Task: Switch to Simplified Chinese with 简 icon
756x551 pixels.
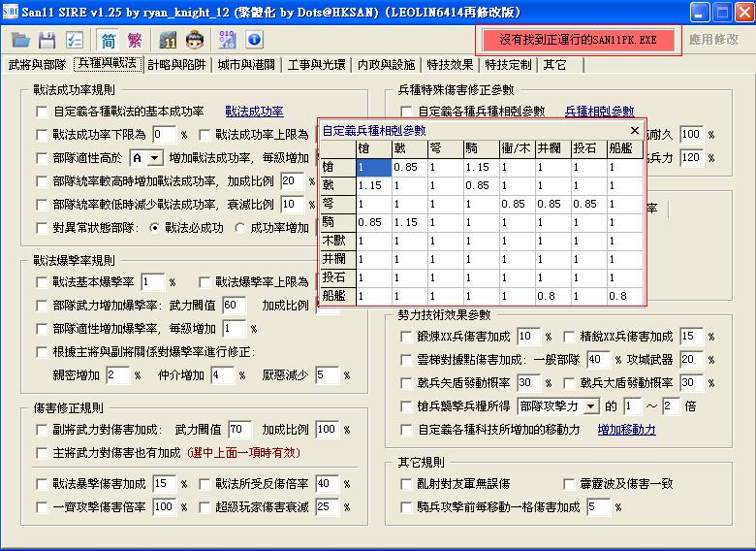Action: [x=108, y=40]
